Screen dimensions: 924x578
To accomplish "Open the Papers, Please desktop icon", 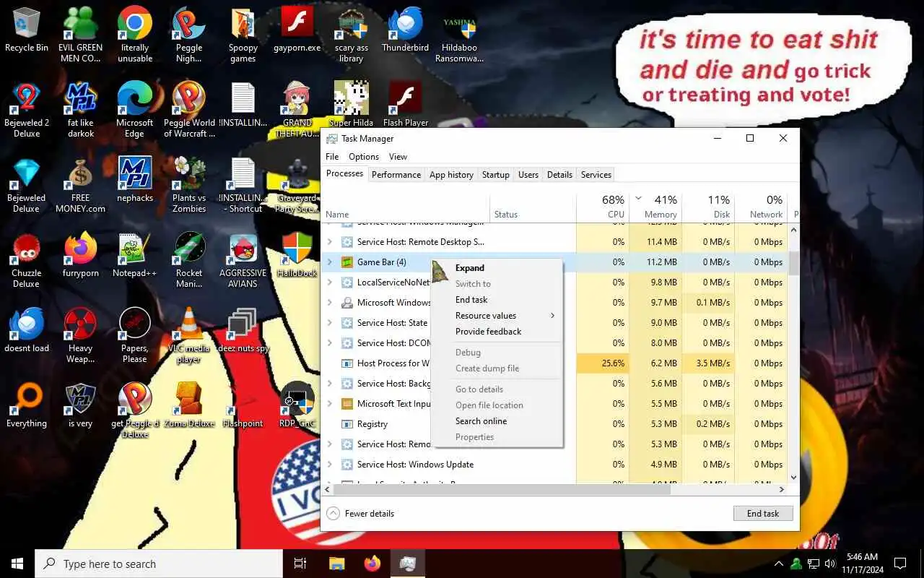I will (x=134, y=335).
